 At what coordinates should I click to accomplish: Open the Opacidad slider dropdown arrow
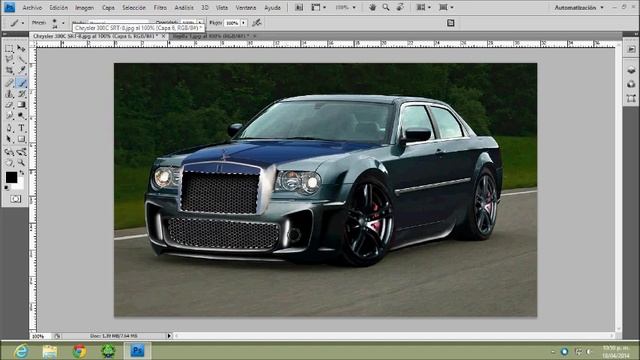(x=200, y=23)
